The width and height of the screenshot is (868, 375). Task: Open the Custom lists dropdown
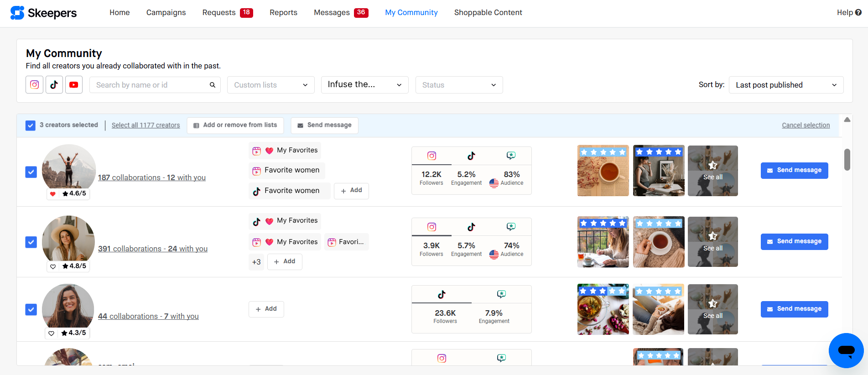(x=270, y=85)
